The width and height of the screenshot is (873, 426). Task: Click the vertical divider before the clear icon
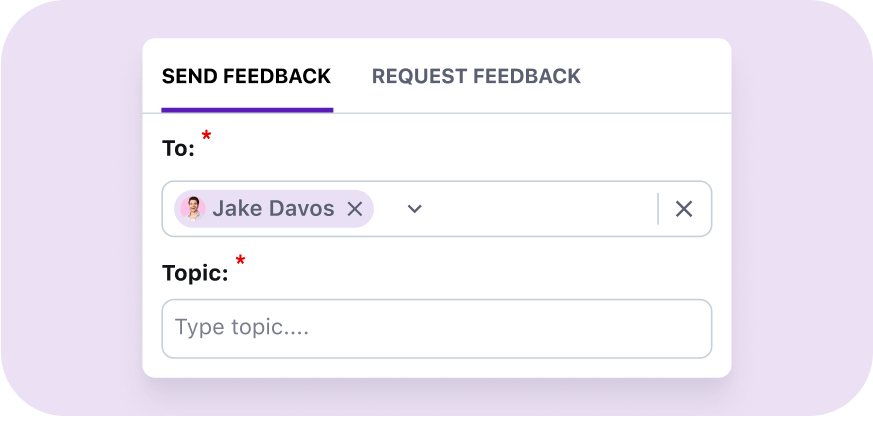658,209
